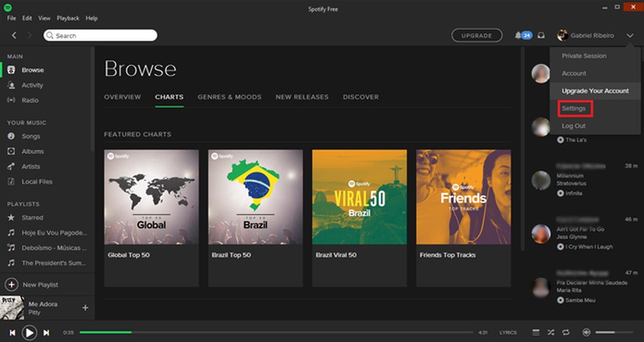This screenshot has width=644, height=342.
Task: Select Account from user menu
Action: click(574, 73)
